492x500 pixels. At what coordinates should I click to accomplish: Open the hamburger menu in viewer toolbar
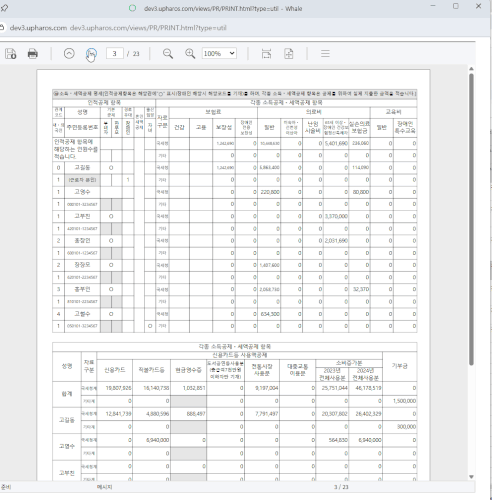click(325, 54)
